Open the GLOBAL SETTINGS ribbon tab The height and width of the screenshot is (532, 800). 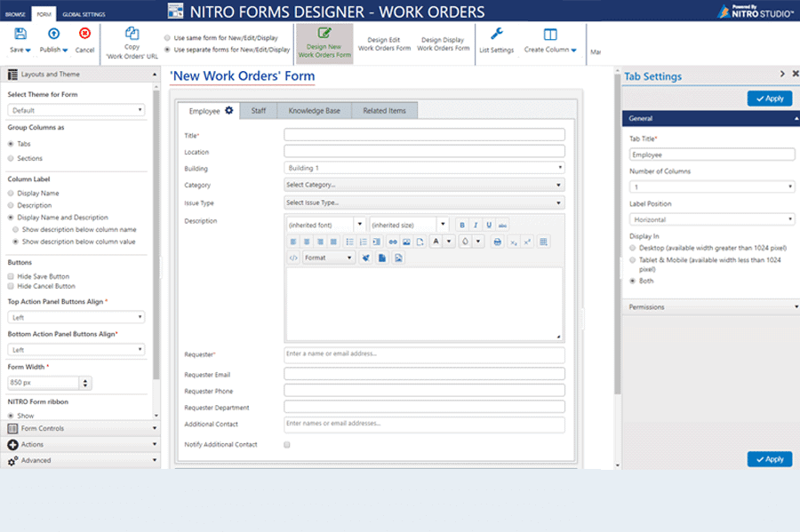point(84,14)
